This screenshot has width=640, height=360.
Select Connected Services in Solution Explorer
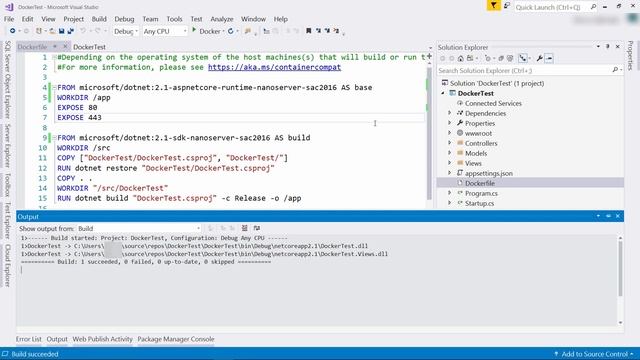click(493, 103)
